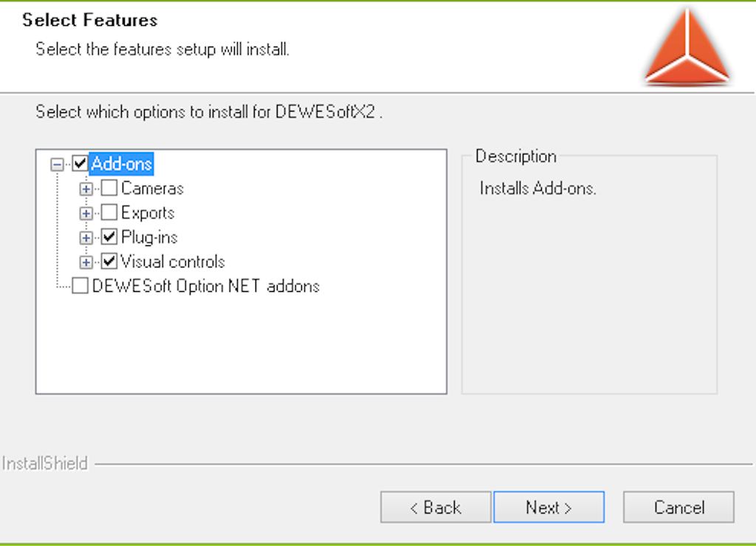756x546 pixels.
Task: Expand the Visual controls node
Action: (x=86, y=262)
